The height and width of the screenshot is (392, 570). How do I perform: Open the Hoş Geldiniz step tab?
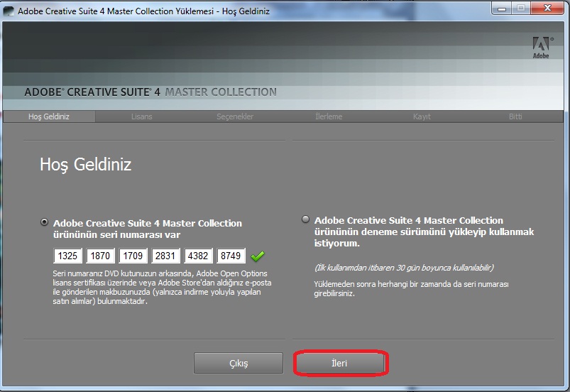tap(49, 116)
